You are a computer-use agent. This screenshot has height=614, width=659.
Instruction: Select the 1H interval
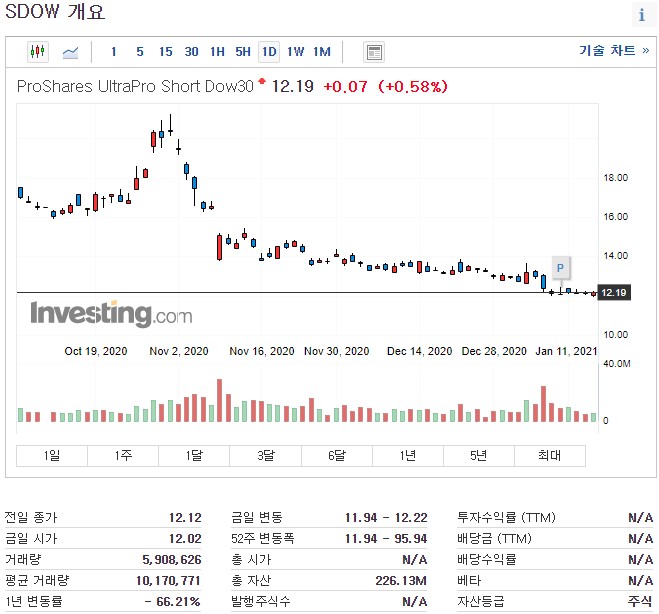tap(217, 52)
